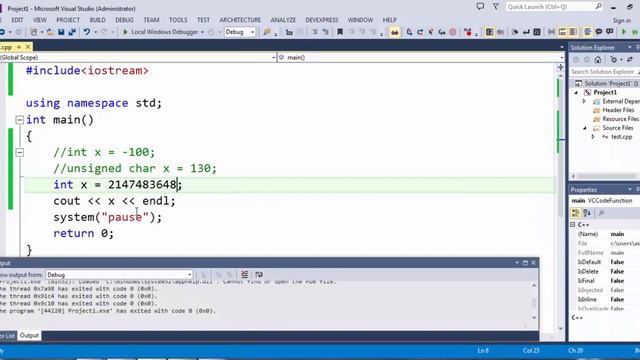640x360 pixels.
Task: Toggle Word Wrap icon in Output toolbar
Action: pyautogui.click(x=259, y=274)
